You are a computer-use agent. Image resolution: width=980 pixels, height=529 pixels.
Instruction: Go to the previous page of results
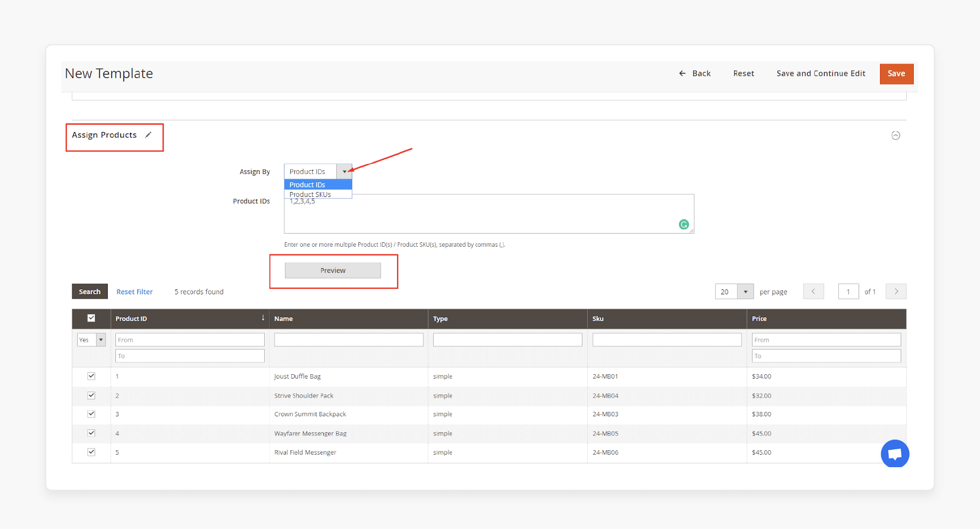pyautogui.click(x=813, y=292)
